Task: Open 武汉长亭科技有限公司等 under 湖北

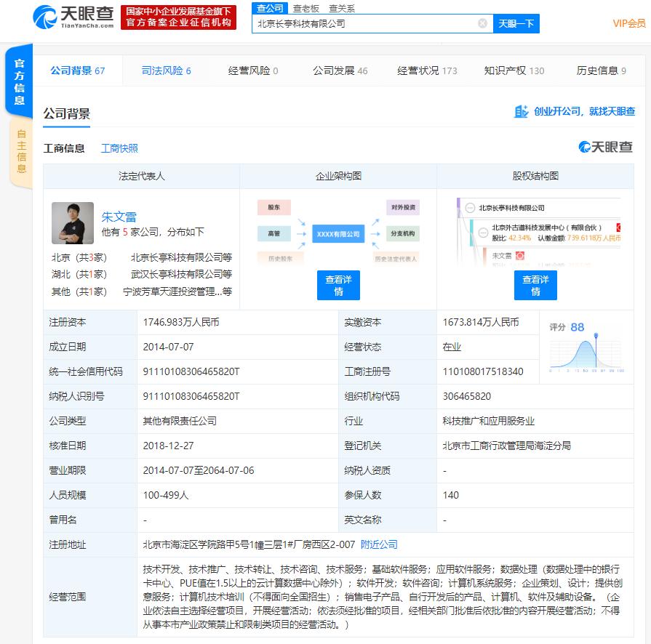Action: pos(181,274)
